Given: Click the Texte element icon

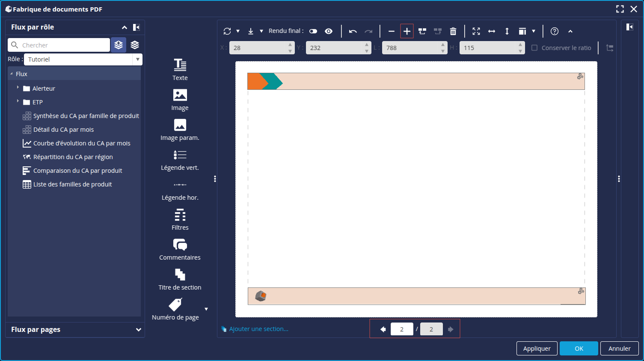Looking at the screenshot, I should coord(180,65).
